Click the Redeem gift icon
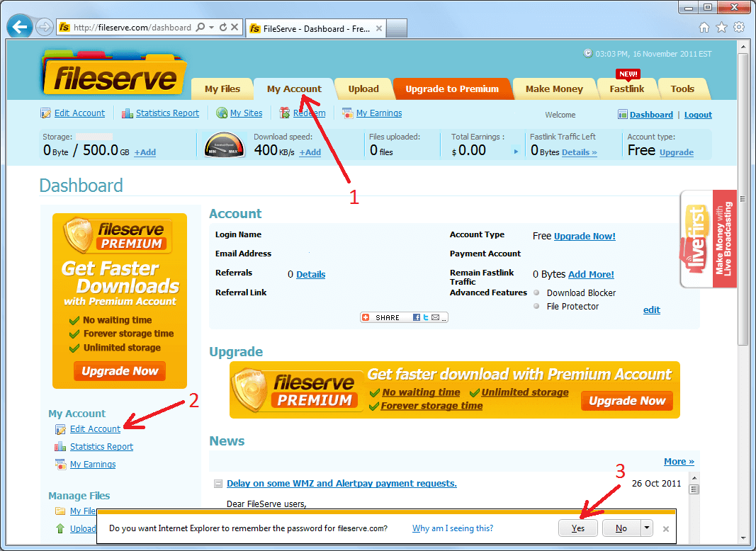Viewport: 756px width, 551px height. (285, 113)
